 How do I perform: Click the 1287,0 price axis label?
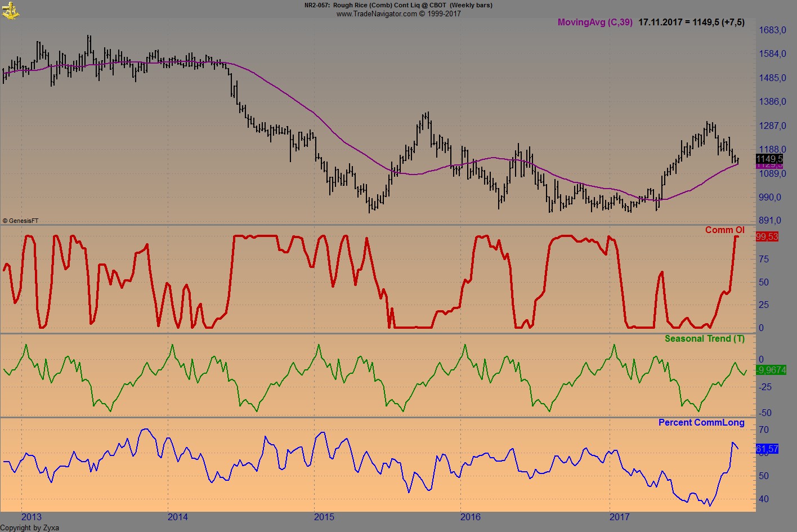[x=772, y=126]
